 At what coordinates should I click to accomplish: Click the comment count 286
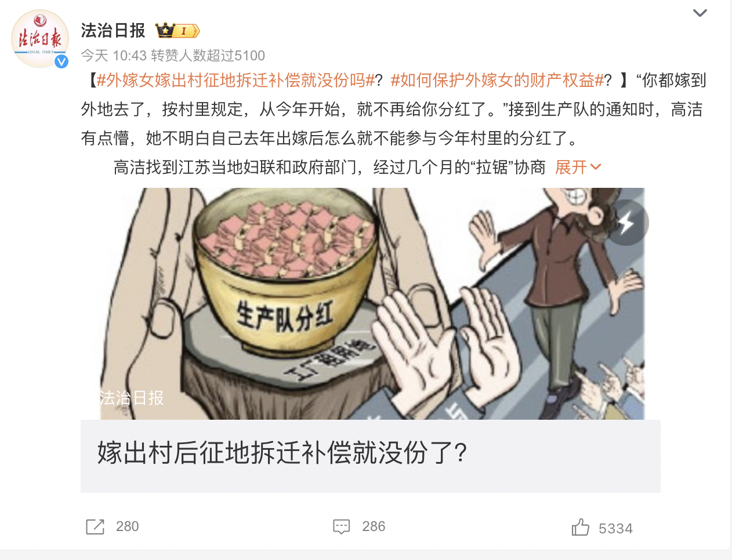click(x=374, y=526)
